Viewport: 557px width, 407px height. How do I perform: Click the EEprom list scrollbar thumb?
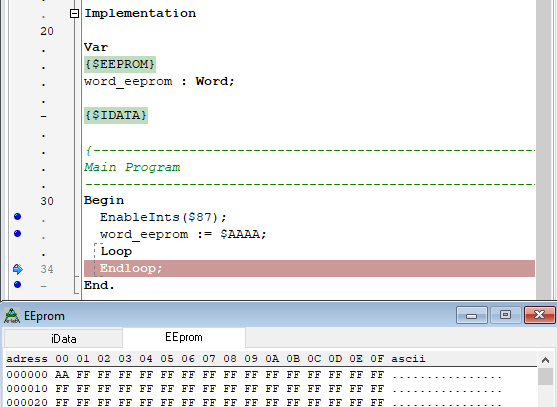pos(545,376)
